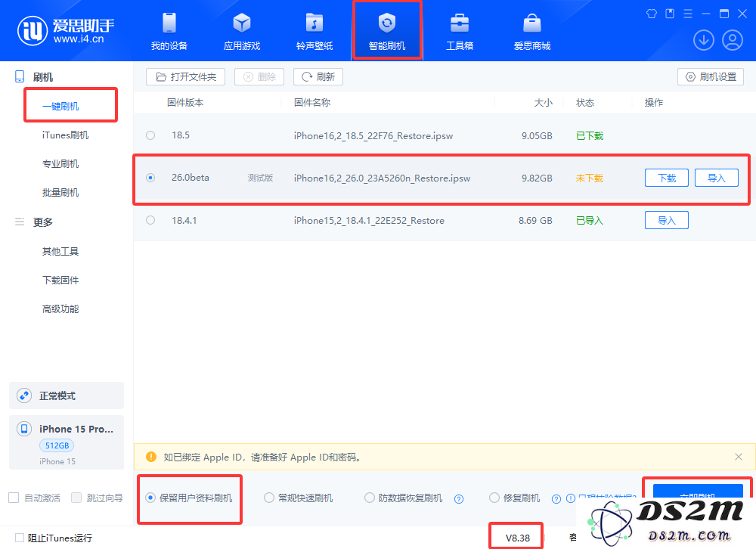Open 刷机设置 settings
Image resolution: width=756 pixels, height=549 pixels.
[711, 76]
